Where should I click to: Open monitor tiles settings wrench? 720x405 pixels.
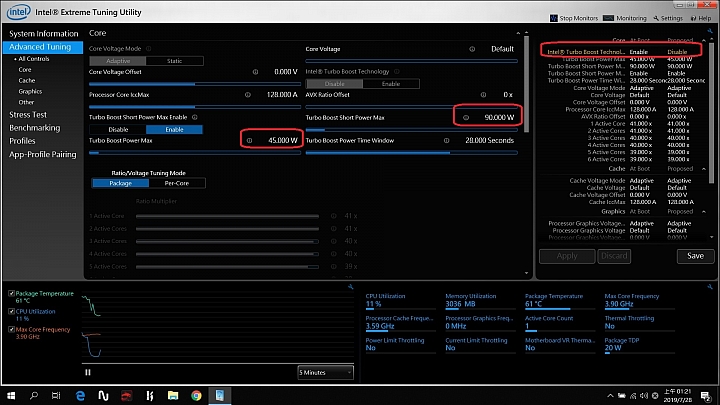710,287
